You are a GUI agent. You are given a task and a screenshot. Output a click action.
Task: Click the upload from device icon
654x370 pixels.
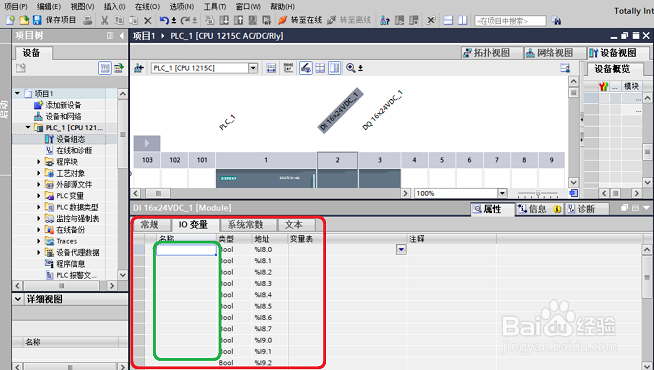[239, 20]
